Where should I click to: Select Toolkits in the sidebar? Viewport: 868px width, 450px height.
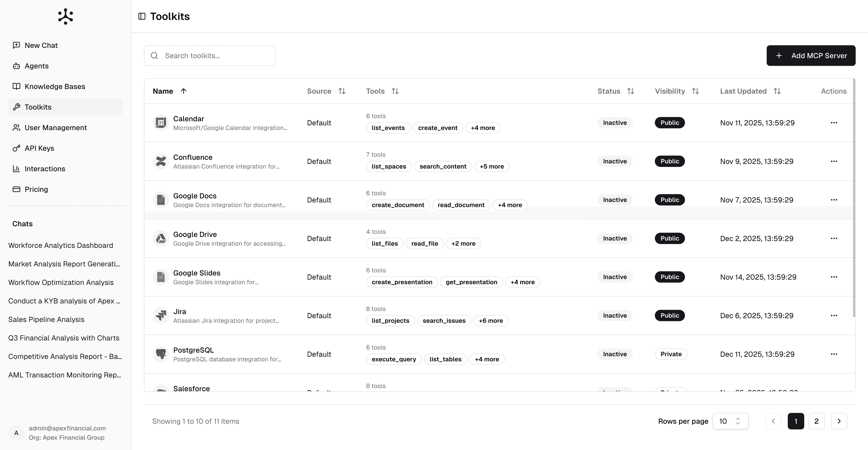[x=65, y=107]
